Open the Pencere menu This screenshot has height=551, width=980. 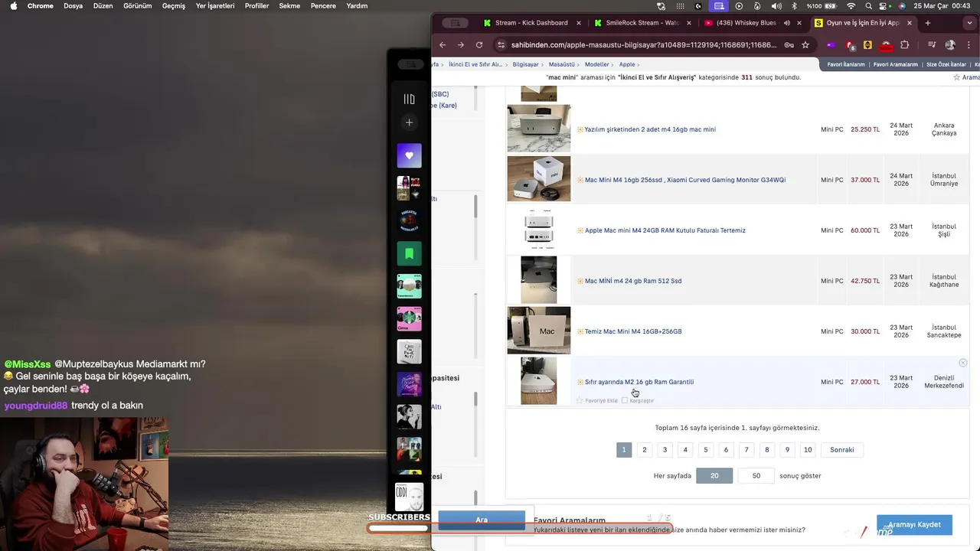pos(323,5)
